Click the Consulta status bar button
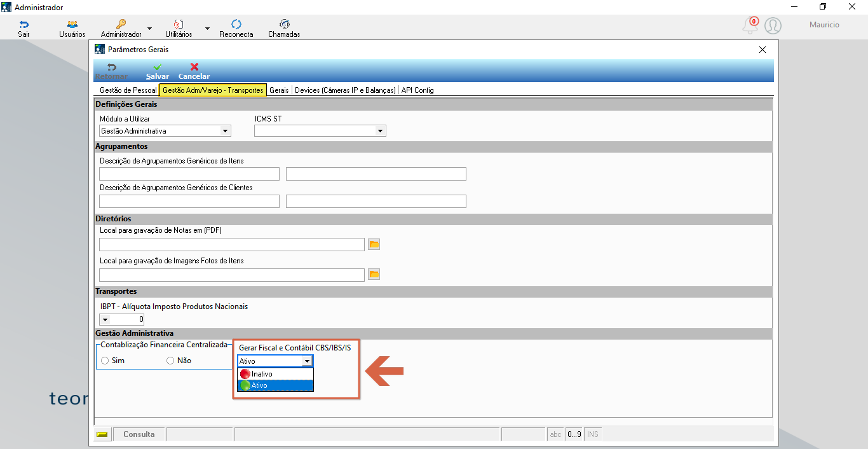 click(x=139, y=434)
